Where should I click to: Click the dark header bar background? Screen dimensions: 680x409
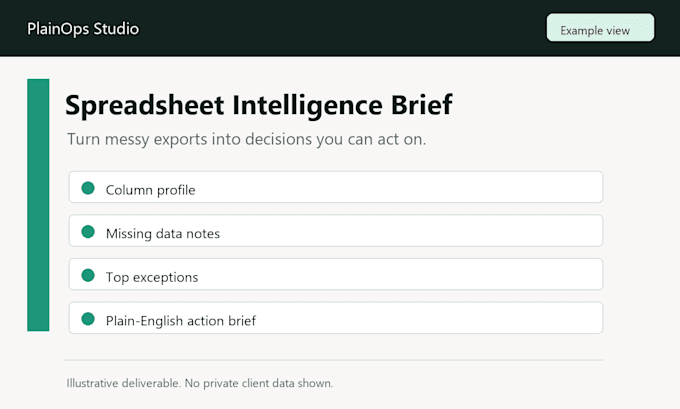coord(340,28)
